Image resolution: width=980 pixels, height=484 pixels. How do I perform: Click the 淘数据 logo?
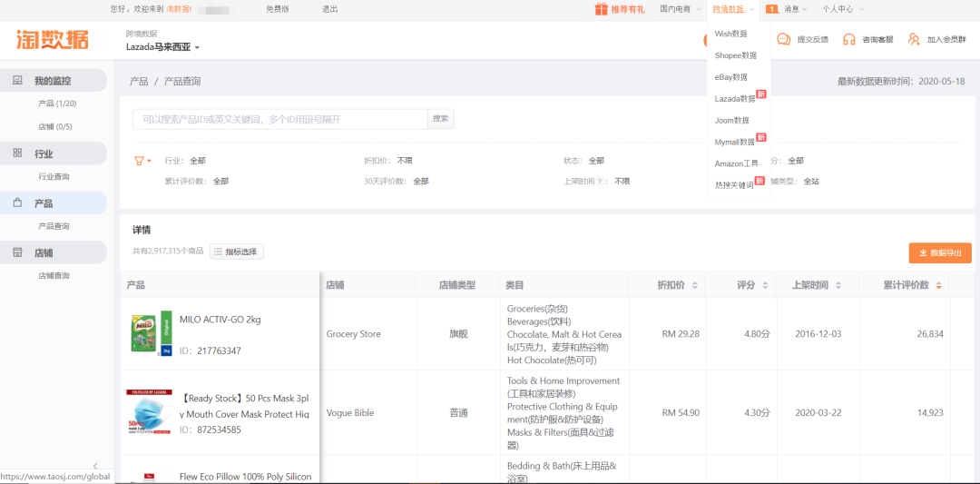54,39
